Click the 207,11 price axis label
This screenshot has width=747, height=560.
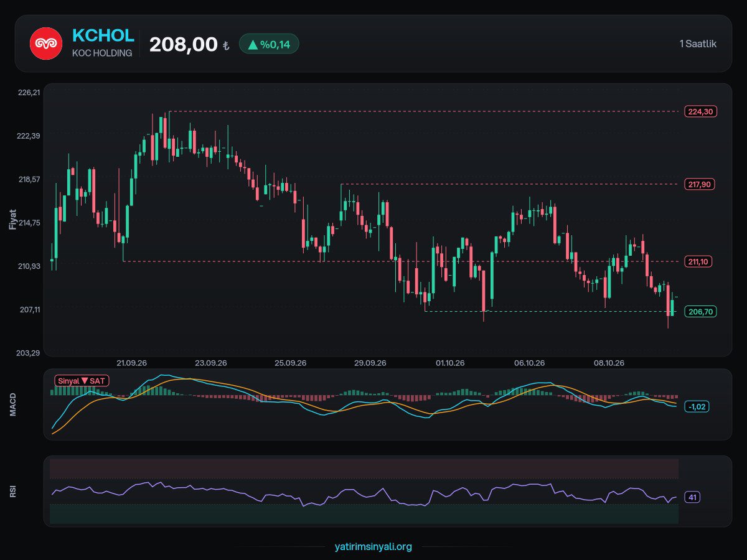coord(29,309)
